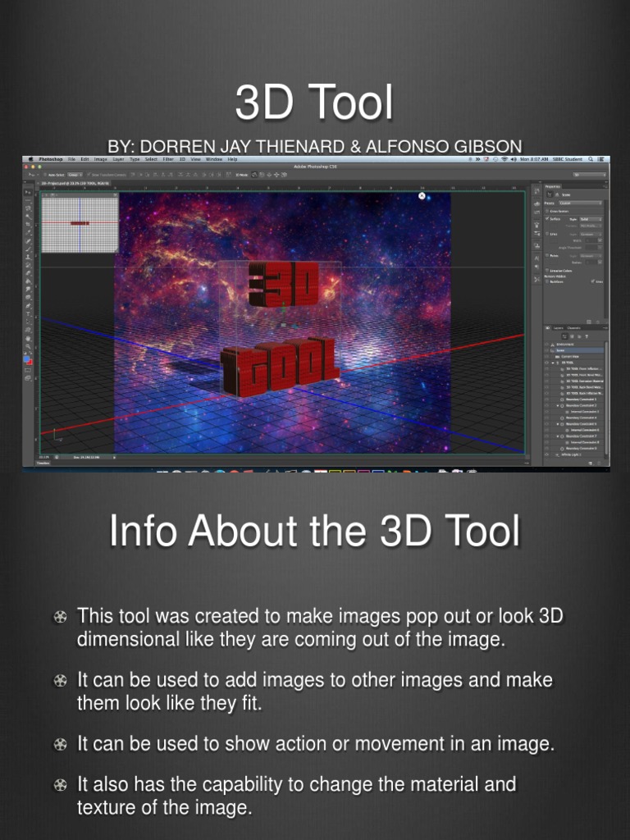Enable the Backfaces checkbox
The width and height of the screenshot is (630, 840).
pos(547,282)
